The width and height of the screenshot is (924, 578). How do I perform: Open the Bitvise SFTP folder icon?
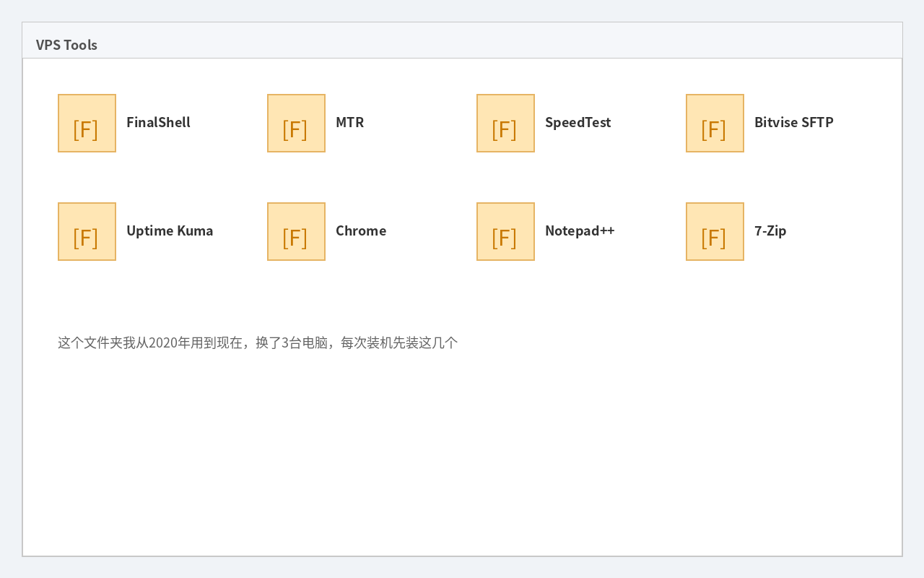(715, 123)
